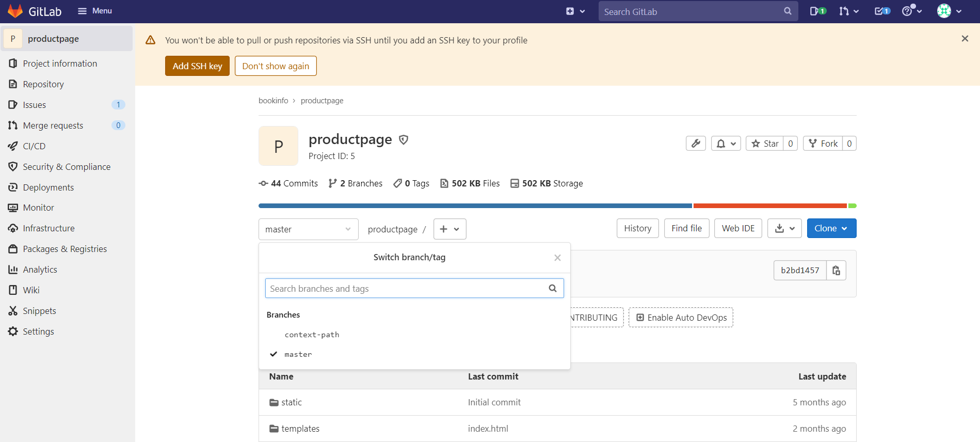Open Monitor in the sidebar
The width and height of the screenshot is (980, 442).
coord(39,208)
